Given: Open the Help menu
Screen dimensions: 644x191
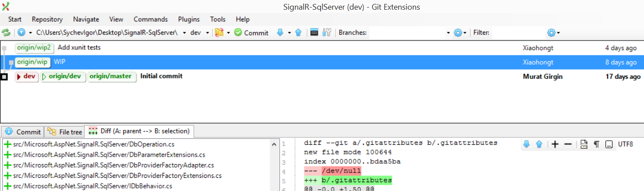Looking at the screenshot, I should pos(242,19).
